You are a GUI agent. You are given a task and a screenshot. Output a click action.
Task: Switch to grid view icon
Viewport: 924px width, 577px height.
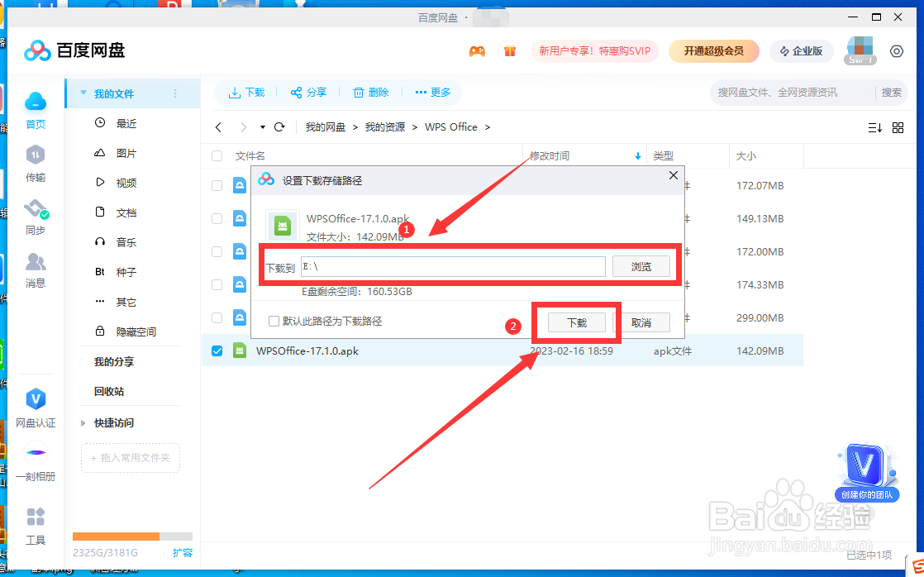pos(898,128)
